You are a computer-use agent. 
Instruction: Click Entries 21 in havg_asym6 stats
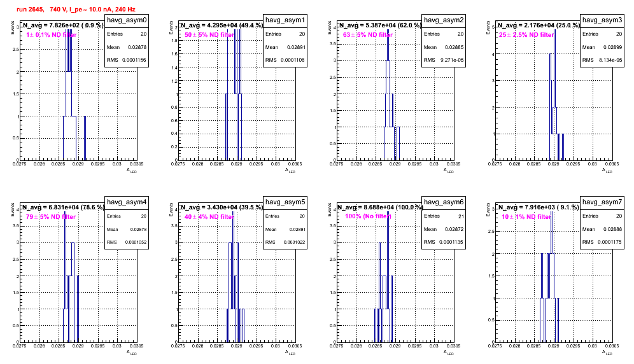(x=444, y=216)
